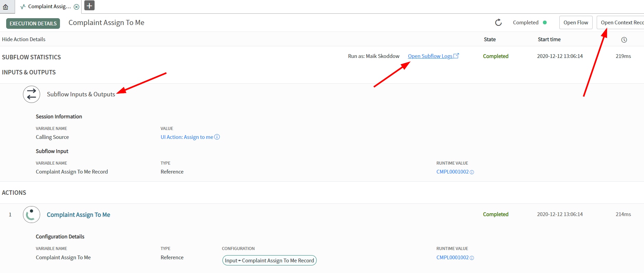Close the Complaint Assig… tab
The height and width of the screenshot is (273, 644).
76,7
